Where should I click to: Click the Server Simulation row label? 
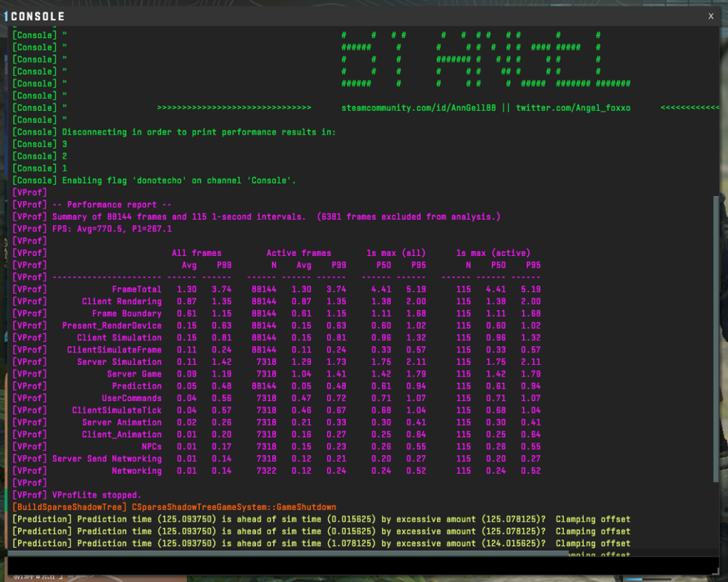pyautogui.click(x=119, y=361)
